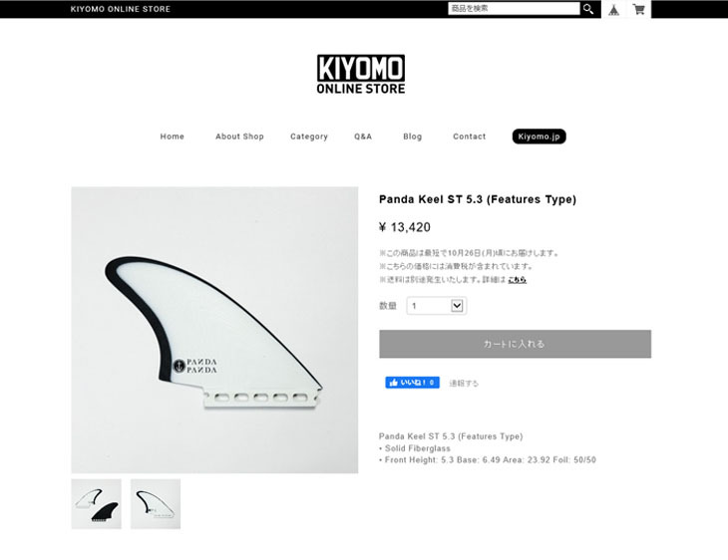Open the About Shop menu item
Image resolution: width=728 pixels, height=560 pixels.
tap(239, 137)
